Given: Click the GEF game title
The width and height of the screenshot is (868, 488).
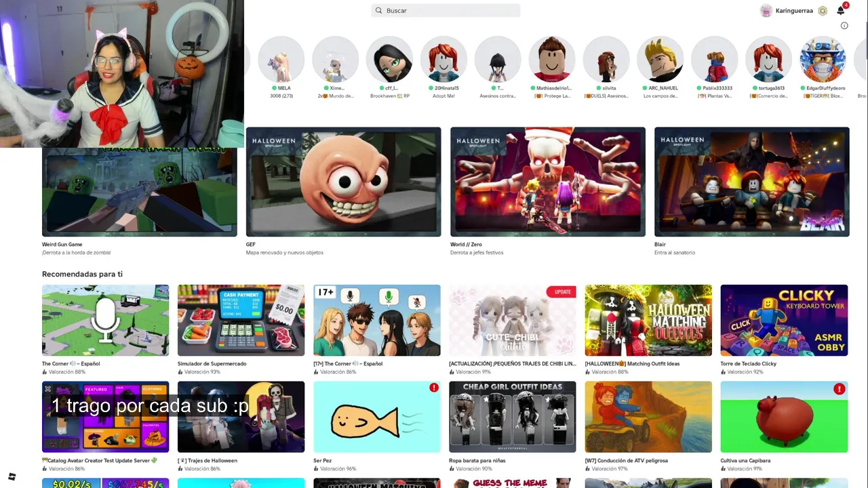Looking at the screenshot, I should click(x=251, y=244).
